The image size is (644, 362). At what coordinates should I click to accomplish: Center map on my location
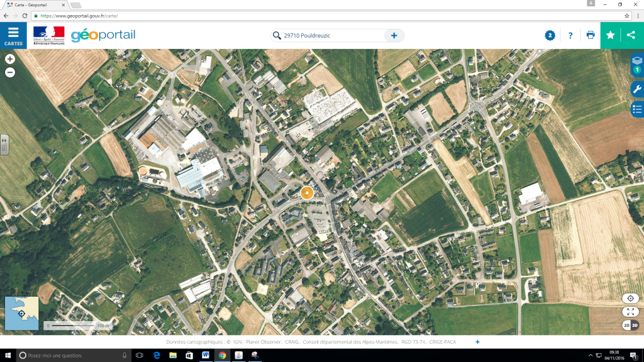coord(630,298)
